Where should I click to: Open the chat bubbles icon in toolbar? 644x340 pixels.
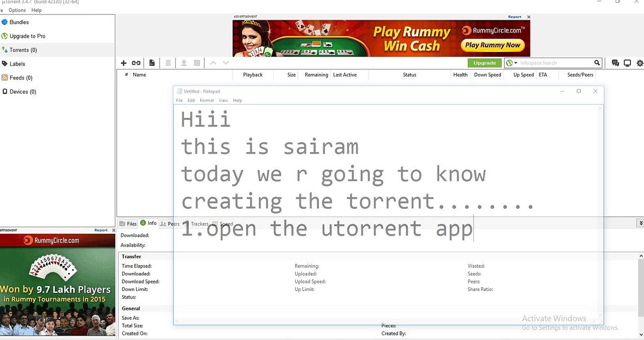tap(615, 63)
